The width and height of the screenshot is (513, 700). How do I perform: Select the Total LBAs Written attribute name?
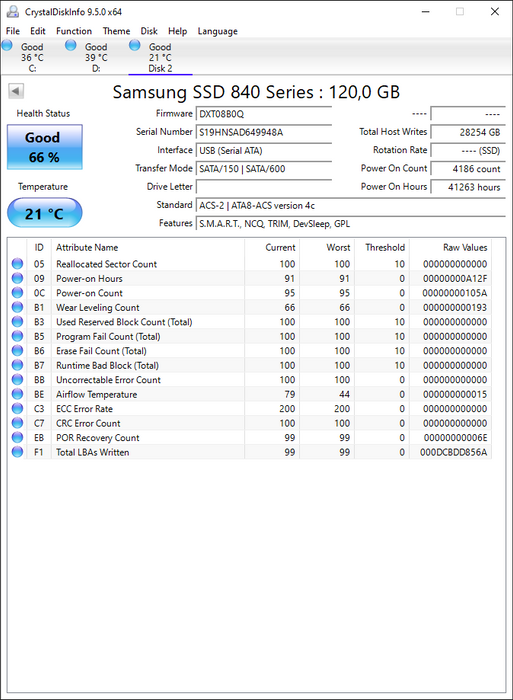click(92, 452)
